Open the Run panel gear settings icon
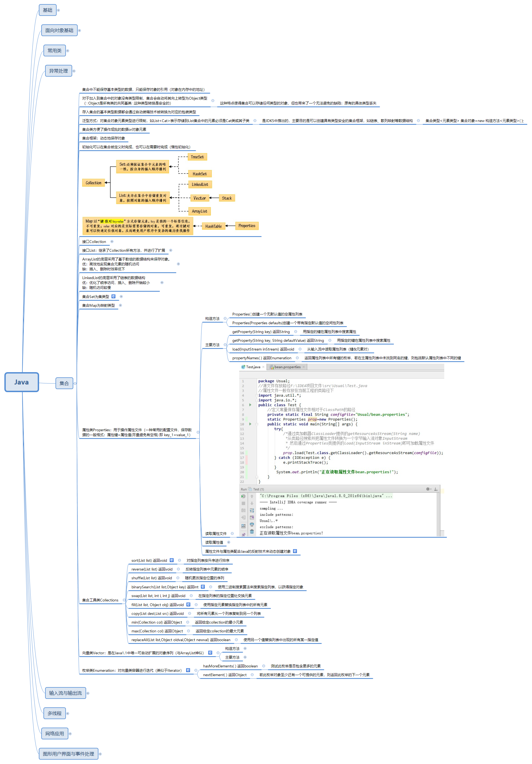Screen dimensions: 532x764 (x=428, y=489)
